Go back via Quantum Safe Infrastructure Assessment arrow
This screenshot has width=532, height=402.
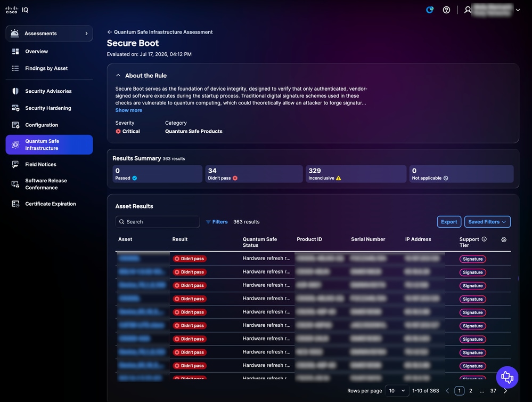pyautogui.click(x=109, y=32)
